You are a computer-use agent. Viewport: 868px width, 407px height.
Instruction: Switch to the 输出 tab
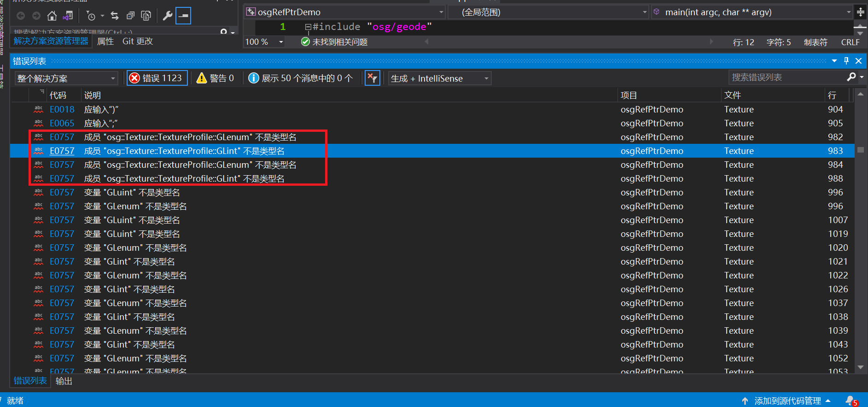point(64,381)
